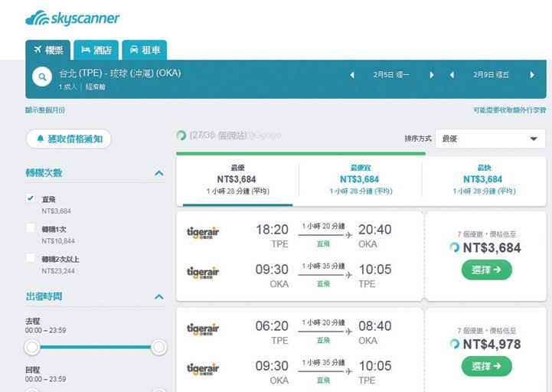Switch to the 酒店 hotels tab
The height and width of the screenshot is (392, 552).
click(96, 50)
